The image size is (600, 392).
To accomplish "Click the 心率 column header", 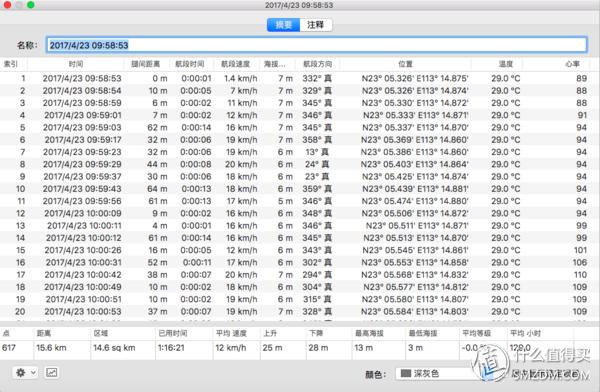I will pos(572,64).
